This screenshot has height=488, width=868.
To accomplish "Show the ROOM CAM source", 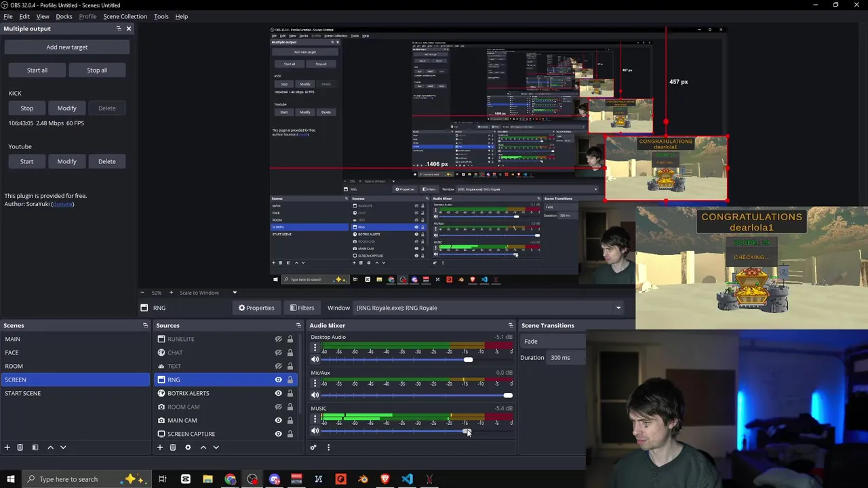I will click(278, 407).
